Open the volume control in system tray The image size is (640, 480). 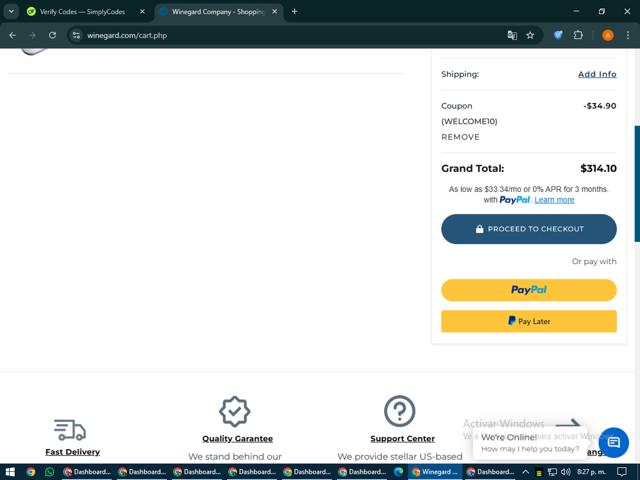(565, 472)
